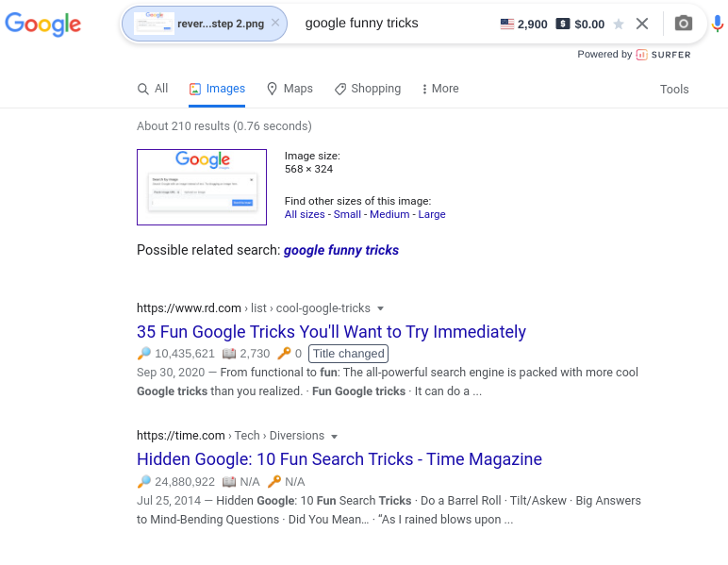Click the dollar CPC icon
The image size is (728, 565).
coord(563,24)
